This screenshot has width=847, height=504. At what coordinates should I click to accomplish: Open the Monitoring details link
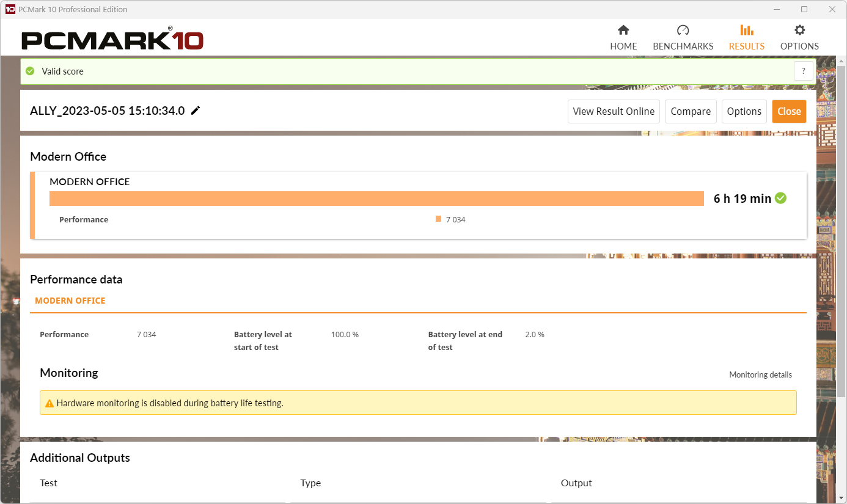coord(760,374)
